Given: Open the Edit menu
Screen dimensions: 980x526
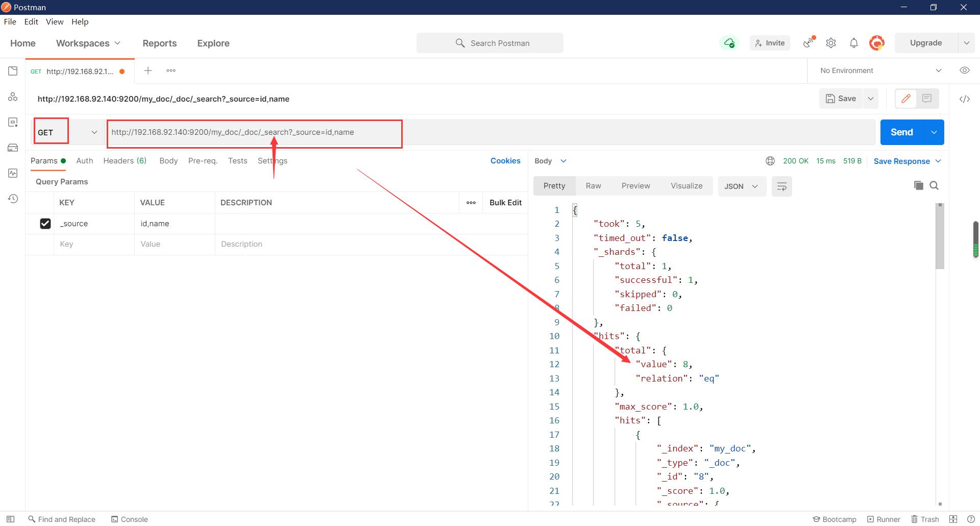Looking at the screenshot, I should click(31, 21).
